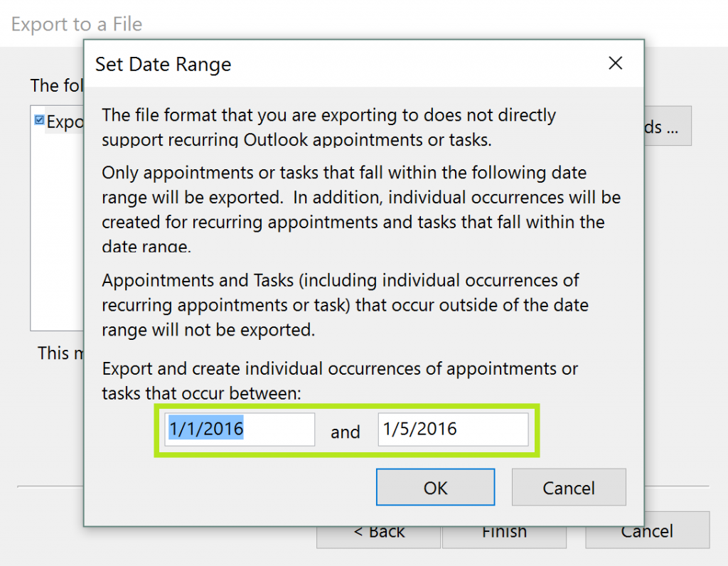
Task: Click the empty area of the actions list box
Action: click(x=57, y=235)
